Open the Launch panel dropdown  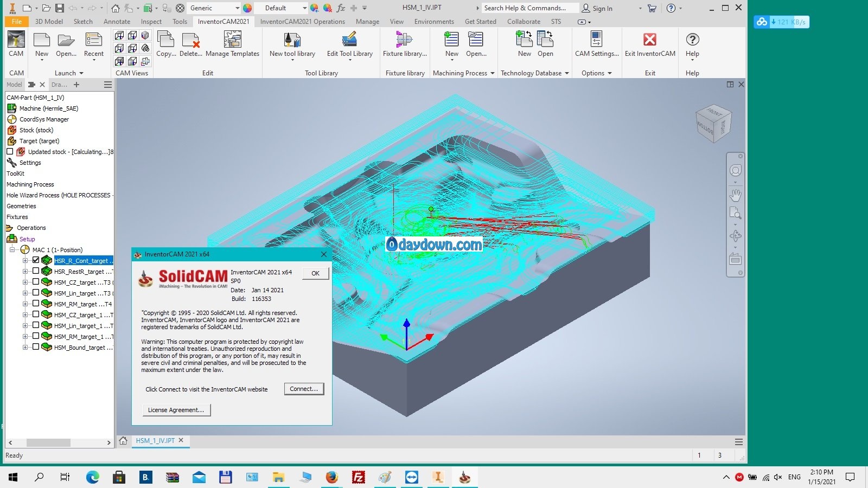click(81, 73)
